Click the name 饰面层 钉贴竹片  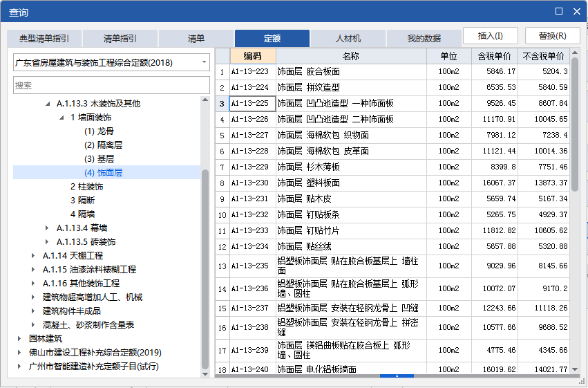[x=309, y=230]
